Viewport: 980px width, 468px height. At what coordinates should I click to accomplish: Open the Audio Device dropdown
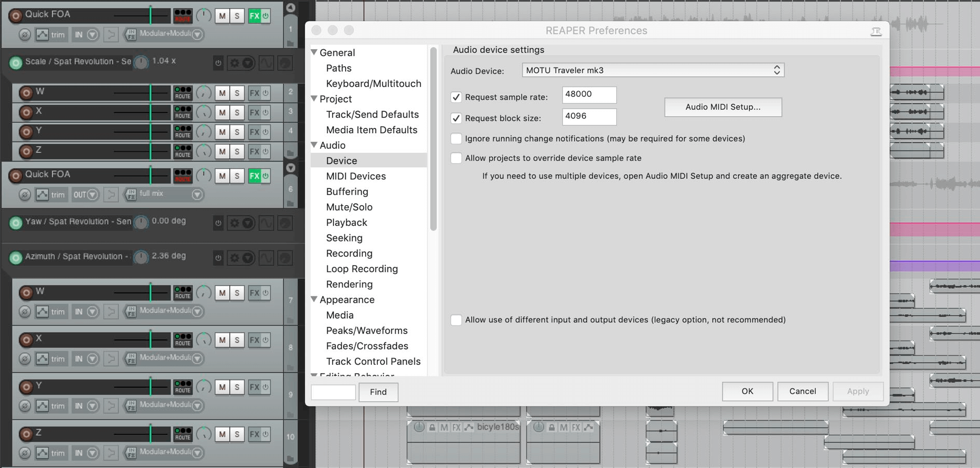(x=653, y=70)
